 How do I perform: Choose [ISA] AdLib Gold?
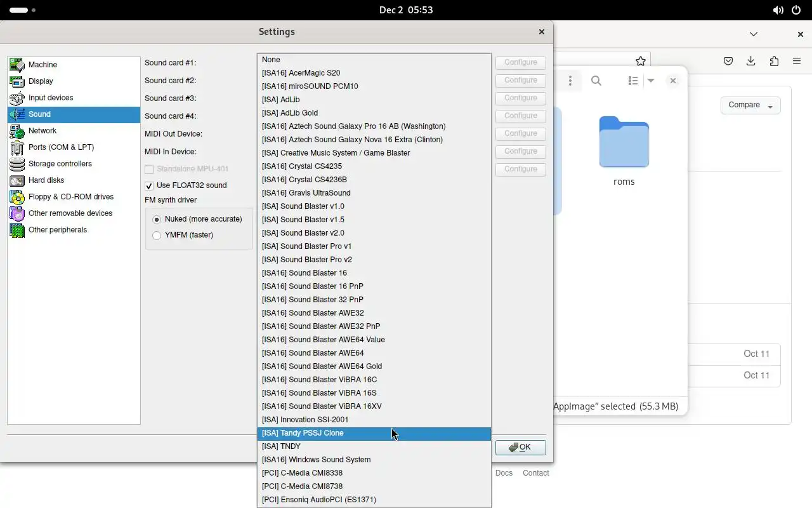[374, 113]
